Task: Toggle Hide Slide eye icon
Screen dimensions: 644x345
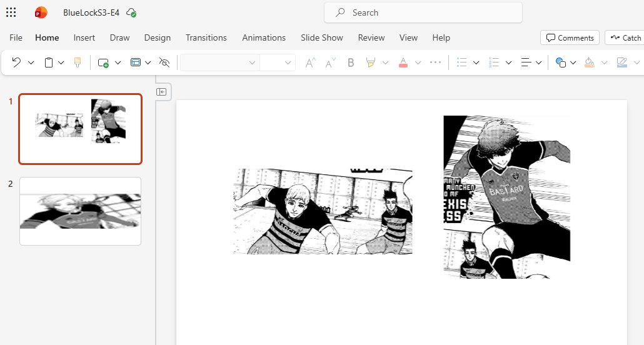Action: tap(164, 62)
